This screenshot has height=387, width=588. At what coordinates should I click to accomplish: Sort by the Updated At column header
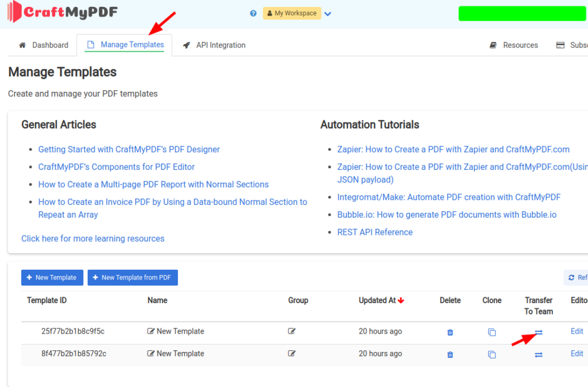381,300
